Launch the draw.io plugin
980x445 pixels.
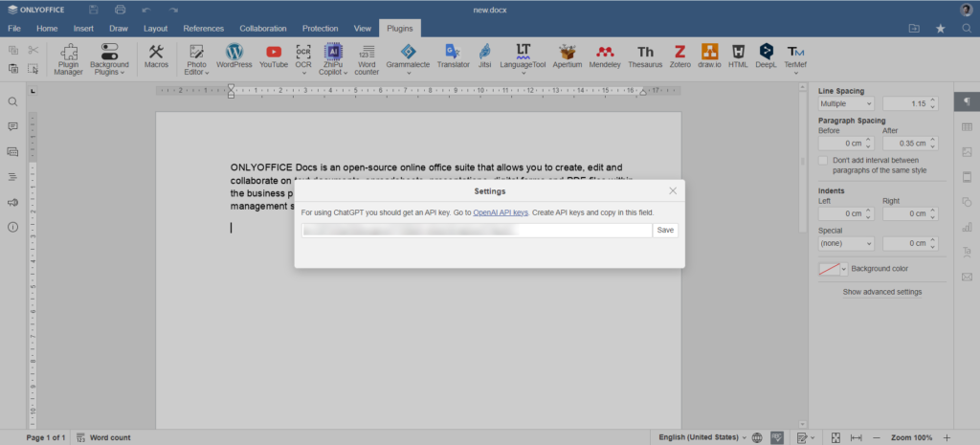709,56
